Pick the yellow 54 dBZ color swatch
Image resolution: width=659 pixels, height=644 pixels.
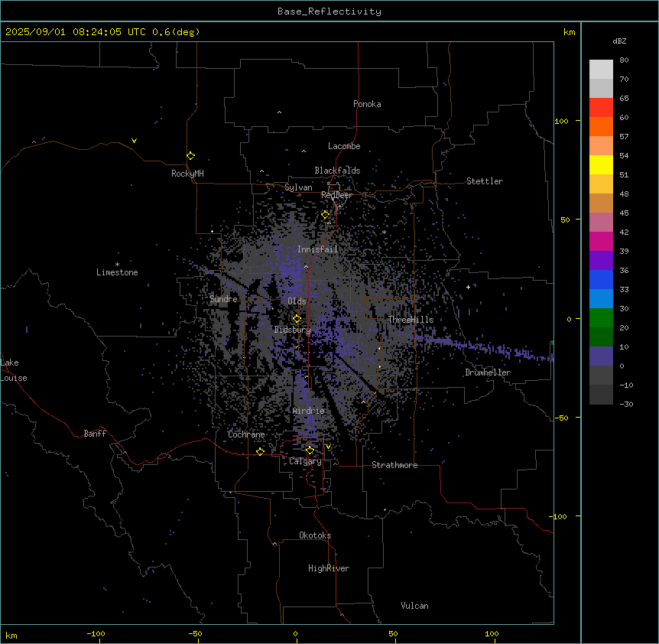[601, 164]
